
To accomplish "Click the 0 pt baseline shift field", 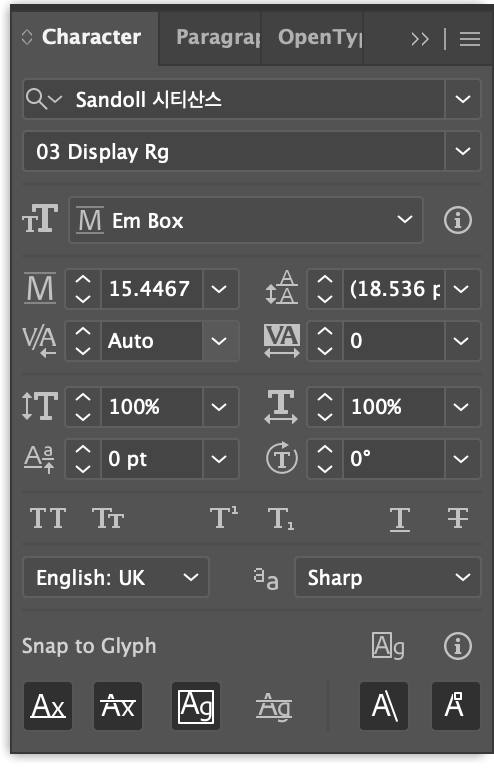I will [x=151, y=459].
